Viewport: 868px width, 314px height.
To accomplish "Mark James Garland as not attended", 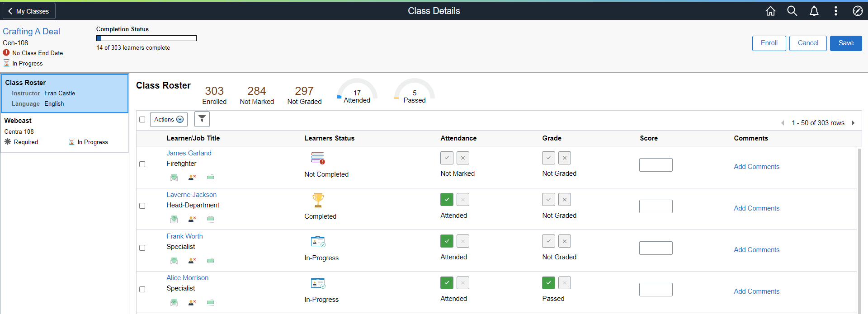I will [x=463, y=158].
